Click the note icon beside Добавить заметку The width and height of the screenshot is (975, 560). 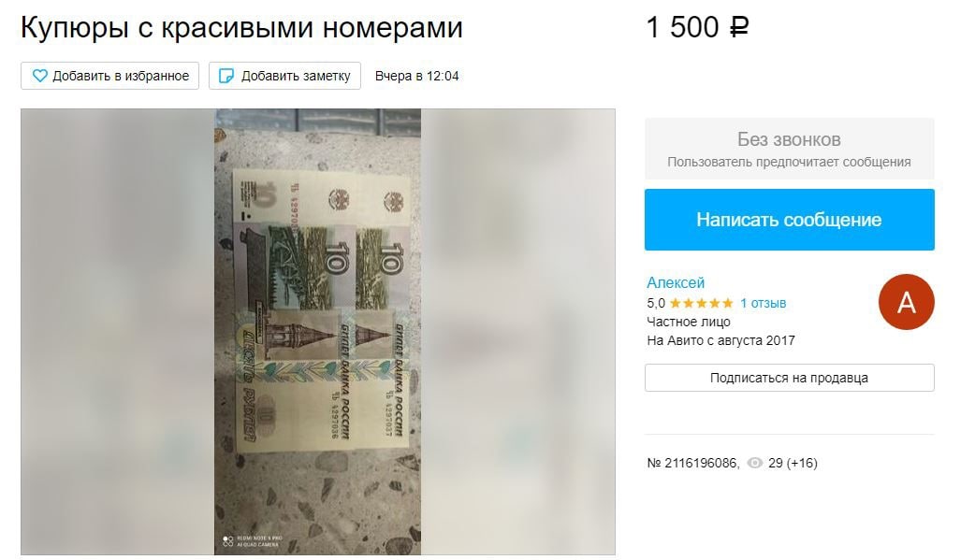pyautogui.click(x=227, y=76)
